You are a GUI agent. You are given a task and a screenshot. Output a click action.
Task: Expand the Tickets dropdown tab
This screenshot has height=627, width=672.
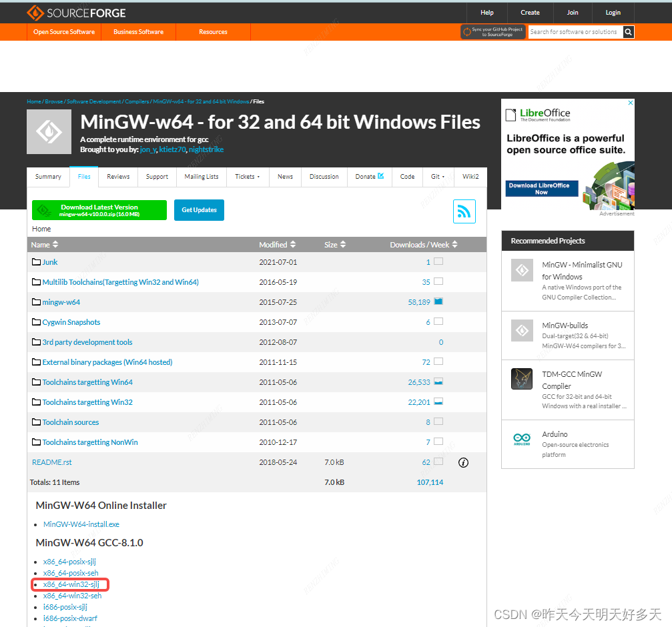pyautogui.click(x=248, y=177)
